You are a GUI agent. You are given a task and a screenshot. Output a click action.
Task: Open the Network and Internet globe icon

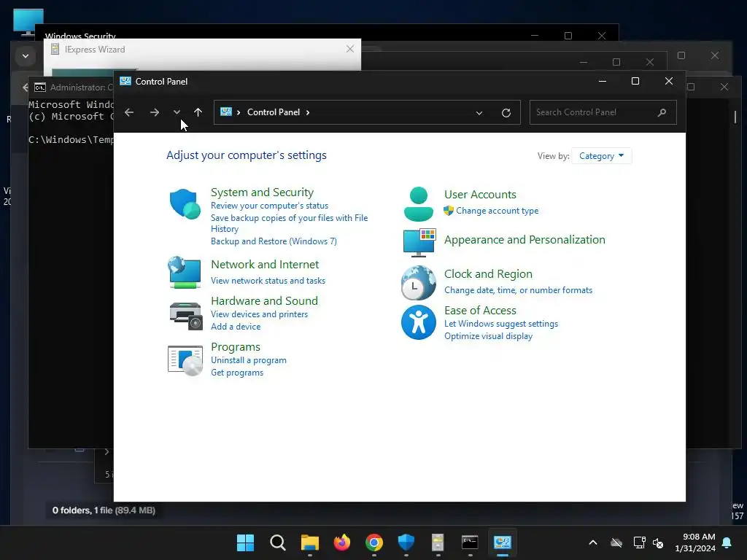pyautogui.click(x=185, y=273)
